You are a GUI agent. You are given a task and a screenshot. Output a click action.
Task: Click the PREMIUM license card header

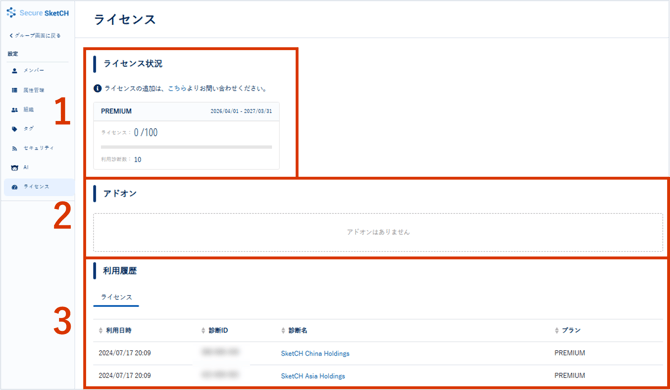pos(186,111)
